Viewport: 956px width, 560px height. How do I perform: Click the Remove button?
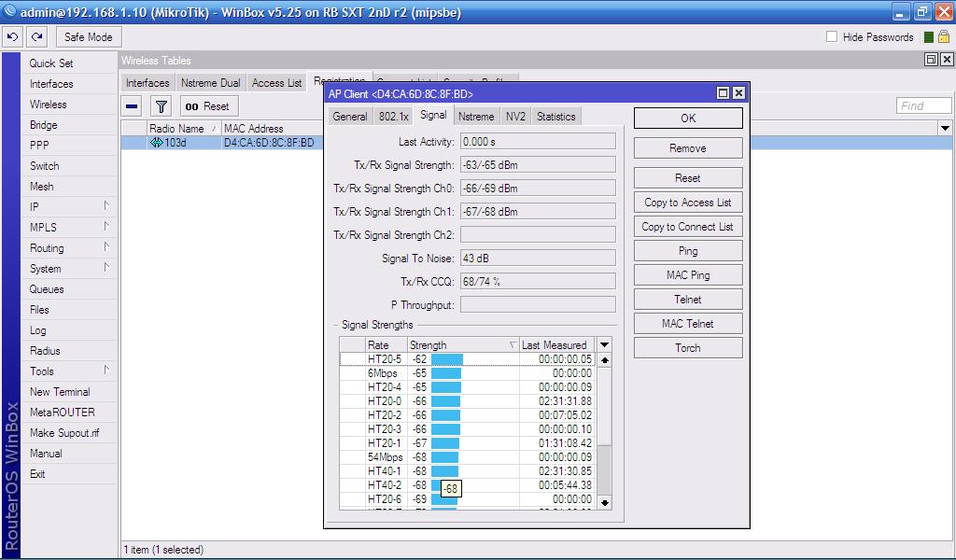688,148
